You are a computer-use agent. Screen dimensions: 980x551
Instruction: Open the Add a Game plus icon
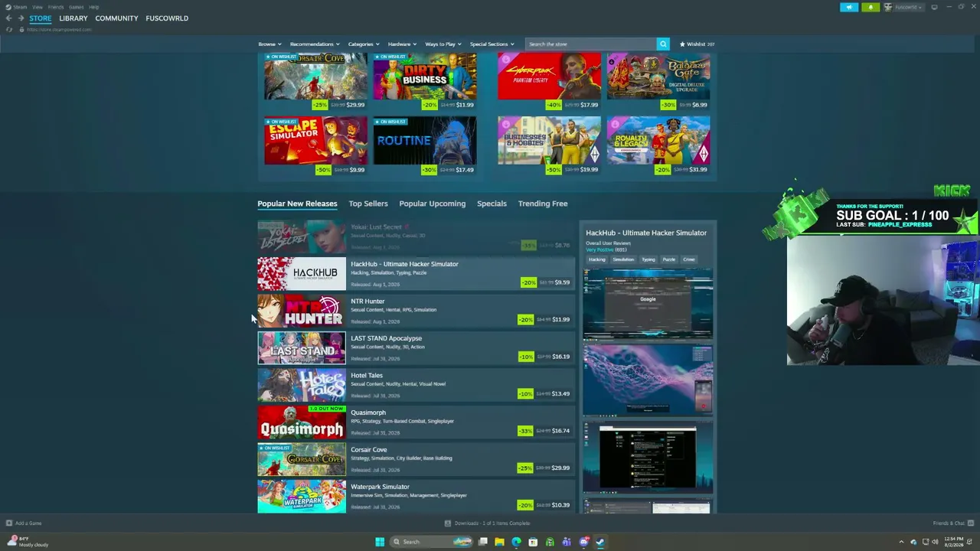[9, 523]
